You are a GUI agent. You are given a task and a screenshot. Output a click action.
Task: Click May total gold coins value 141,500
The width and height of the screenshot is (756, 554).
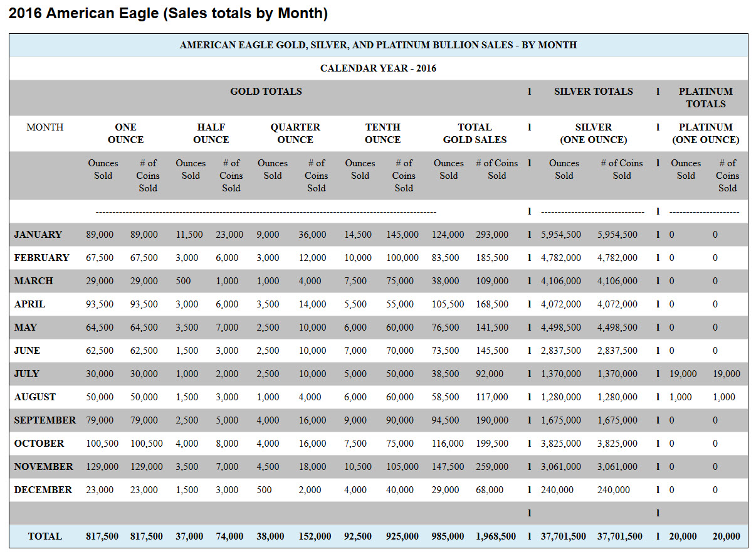[492, 328]
